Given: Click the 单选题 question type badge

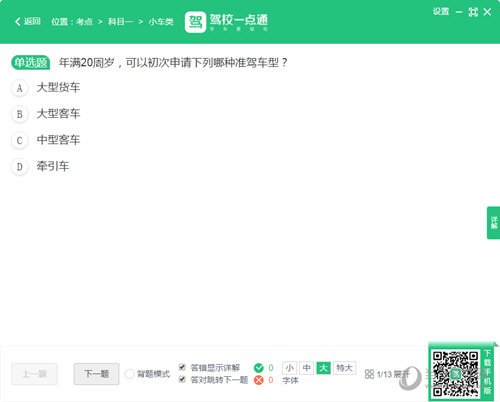Looking at the screenshot, I should 31,63.
